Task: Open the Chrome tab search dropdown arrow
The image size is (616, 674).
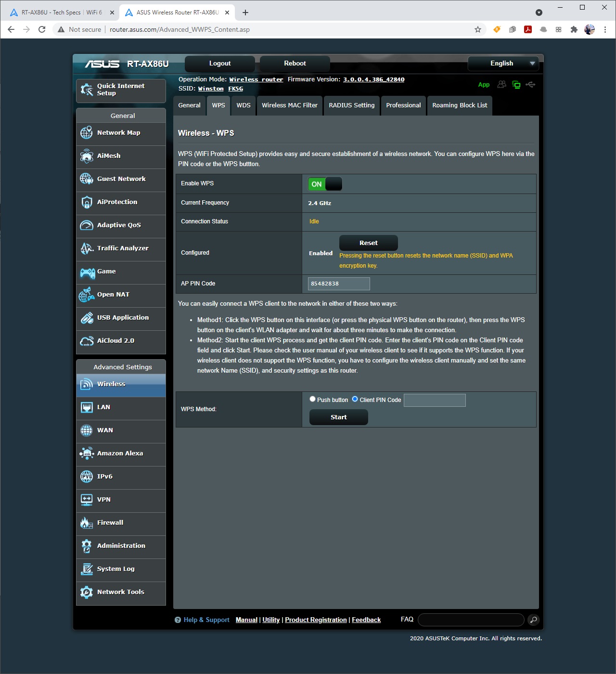Action: pos(539,13)
